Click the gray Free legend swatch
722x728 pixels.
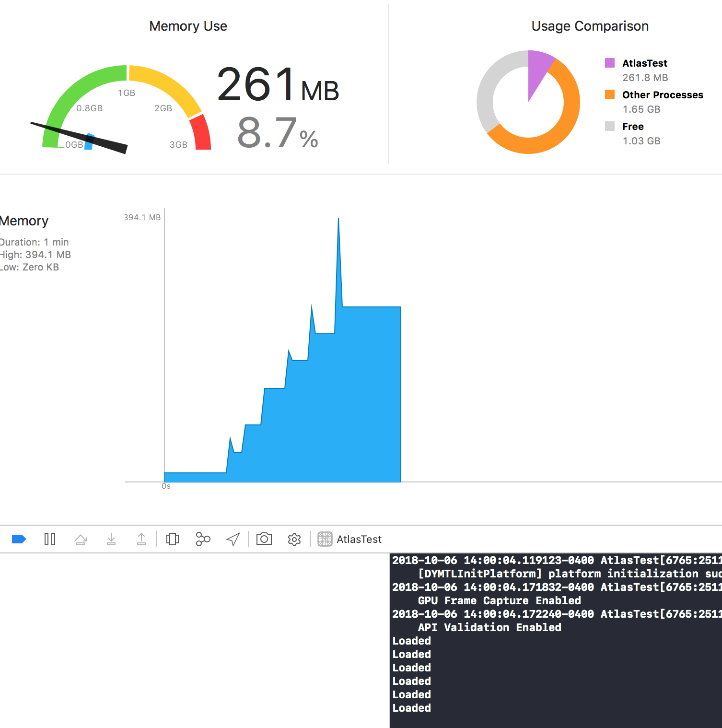pyautogui.click(x=610, y=126)
